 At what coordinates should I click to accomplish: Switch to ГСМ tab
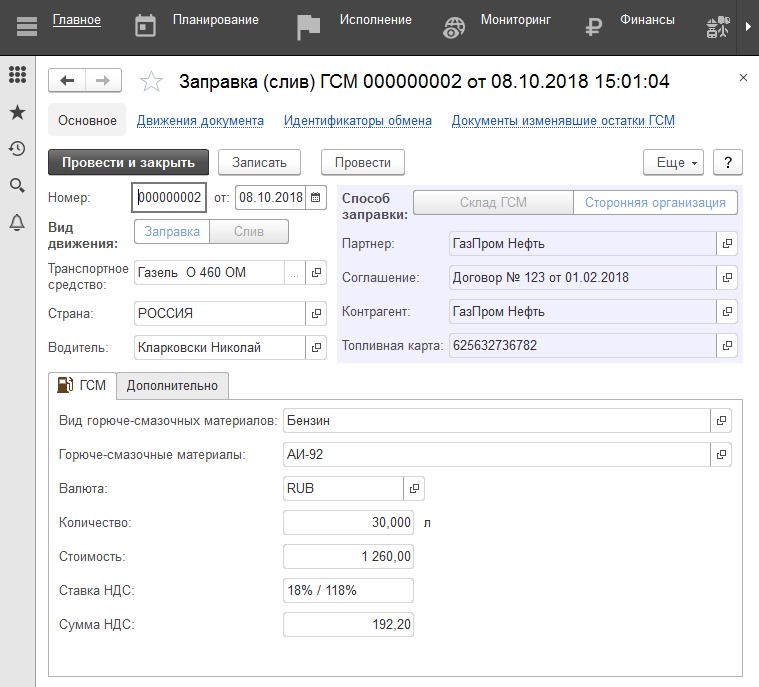(82, 385)
